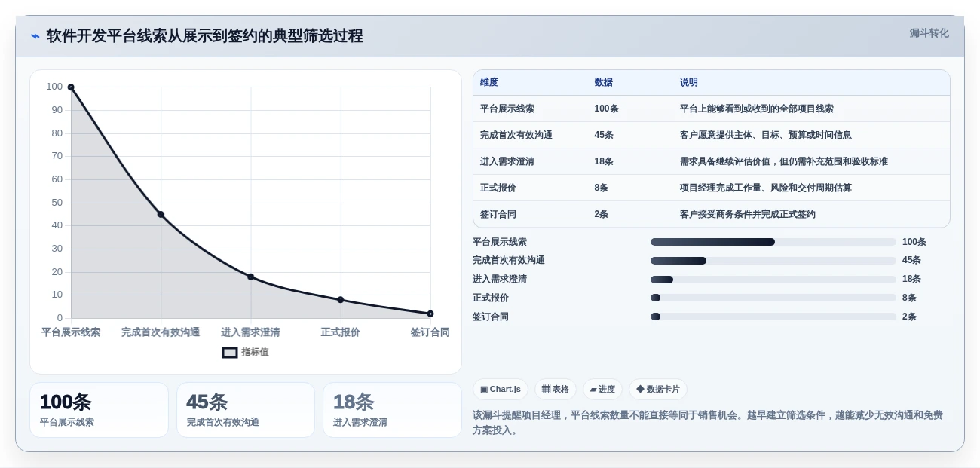
Task: Click the summary paragraph at bottom right
Action: tap(708, 423)
